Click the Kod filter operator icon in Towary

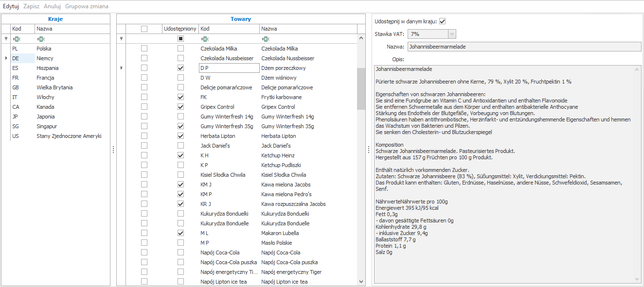pyautogui.click(x=205, y=39)
